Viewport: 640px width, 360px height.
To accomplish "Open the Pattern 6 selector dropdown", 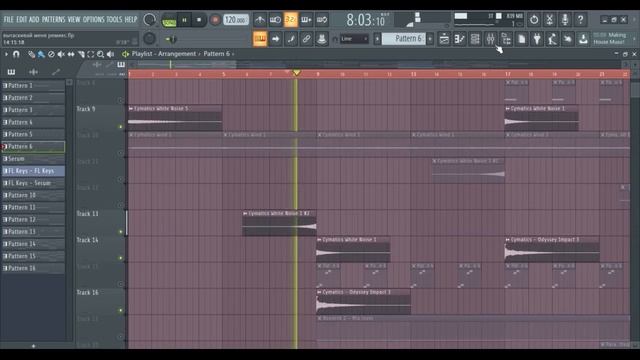I will click(403, 39).
